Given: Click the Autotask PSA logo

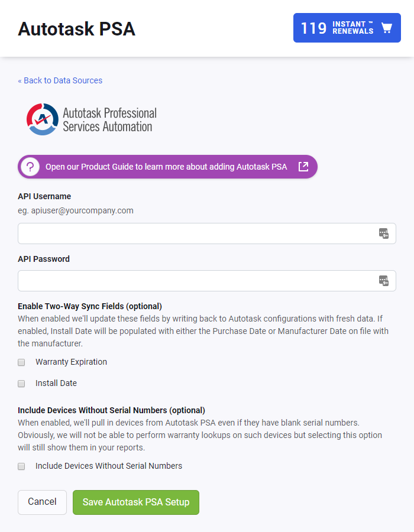Looking at the screenshot, I should (x=92, y=119).
